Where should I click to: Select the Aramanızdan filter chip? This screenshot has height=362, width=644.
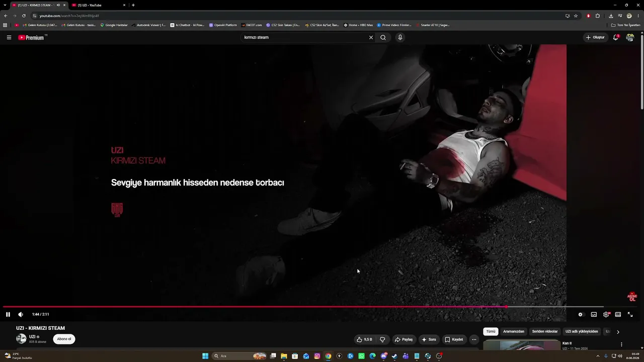pos(514,331)
